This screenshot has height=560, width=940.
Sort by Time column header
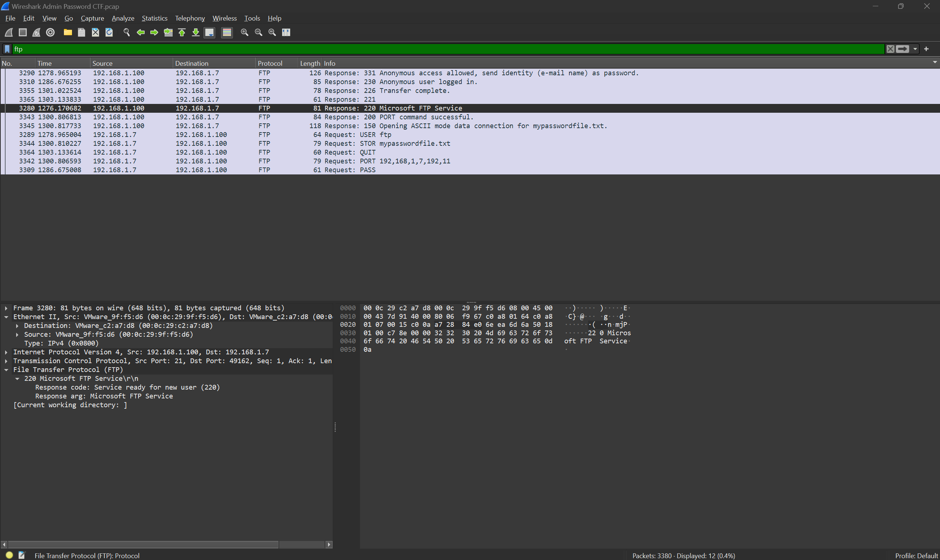[x=63, y=64]
